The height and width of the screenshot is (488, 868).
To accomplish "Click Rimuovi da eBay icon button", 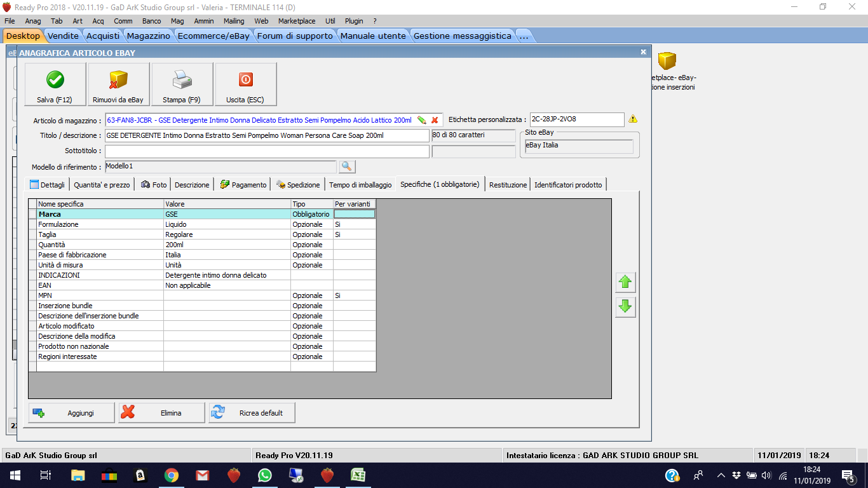I will [119, 84].
